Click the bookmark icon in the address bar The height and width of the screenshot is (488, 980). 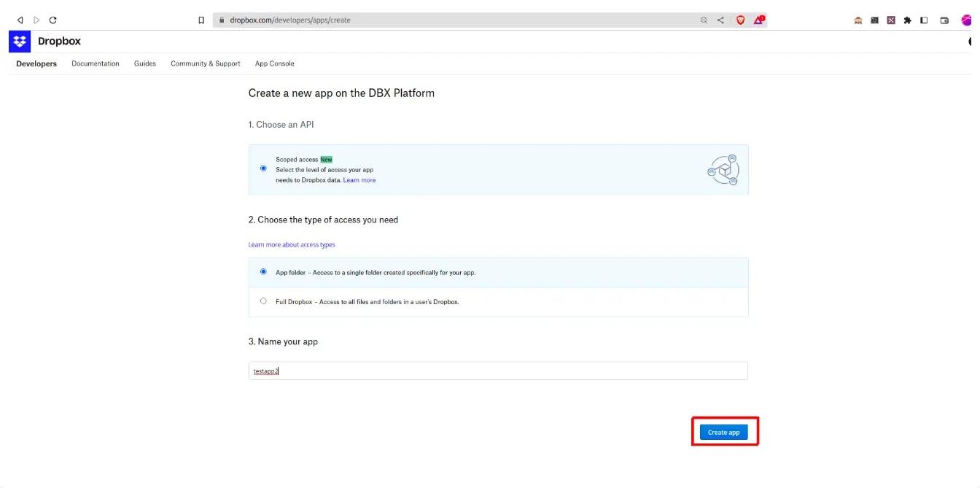pyautogui.click(x=201, y=20)
